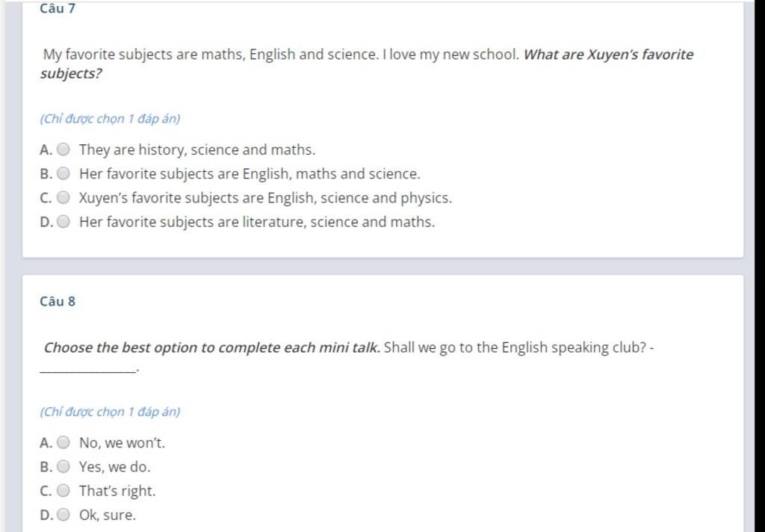This screenshot has width=765, height=532.
Task: Select radio button D for Câu 8
Action: pyautogui.click(x=64, y=515)
